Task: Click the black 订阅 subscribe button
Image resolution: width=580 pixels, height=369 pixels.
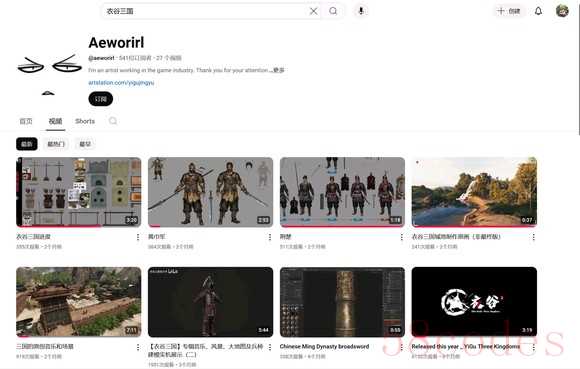Action: pyautogui.click(x=101, y=99)
